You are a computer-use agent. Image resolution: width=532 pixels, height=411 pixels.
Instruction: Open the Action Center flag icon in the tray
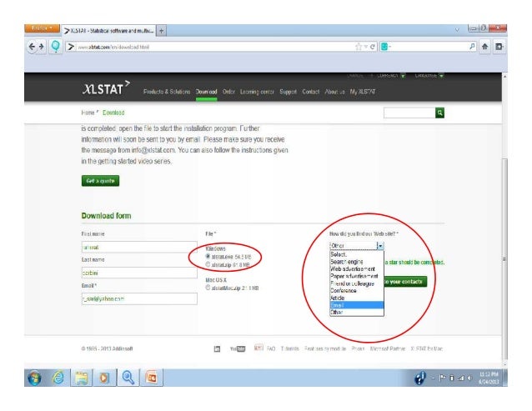click(443, 378)
